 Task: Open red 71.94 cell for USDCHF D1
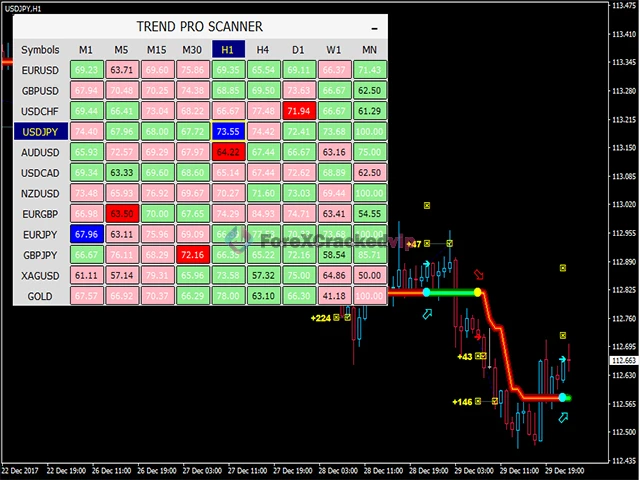point(299,111)
